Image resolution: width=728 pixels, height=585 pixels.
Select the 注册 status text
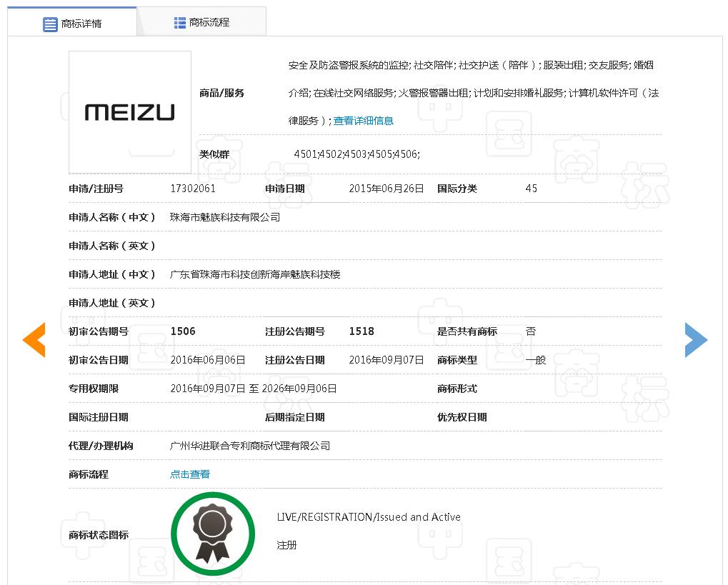[x=286, y=545]
